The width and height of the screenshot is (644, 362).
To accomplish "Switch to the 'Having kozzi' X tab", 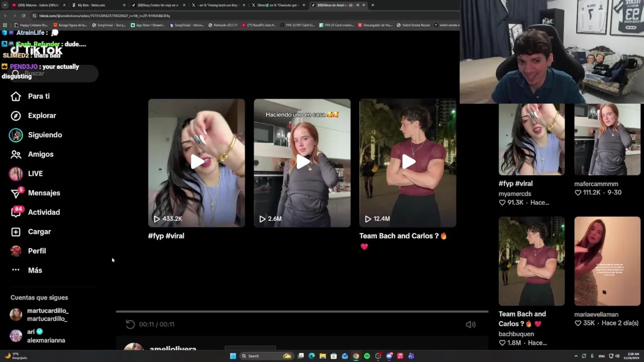I will coord(218,5).
